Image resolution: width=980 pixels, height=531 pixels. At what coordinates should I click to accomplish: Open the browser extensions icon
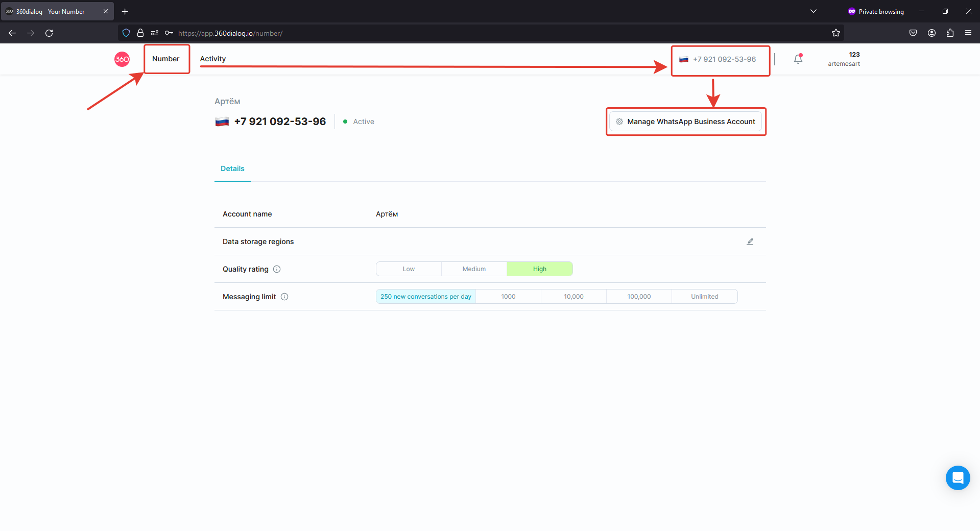[950, 33]
